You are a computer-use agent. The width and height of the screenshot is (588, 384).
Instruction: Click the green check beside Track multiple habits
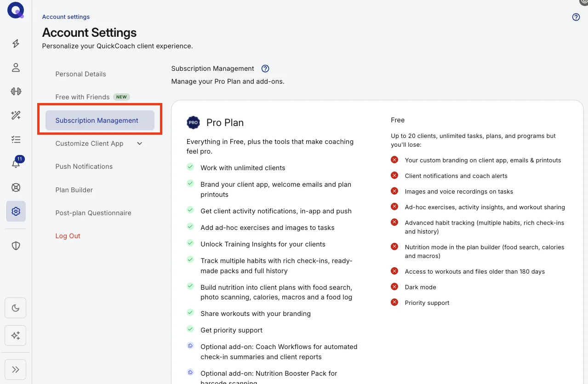[x=190, y=260]
